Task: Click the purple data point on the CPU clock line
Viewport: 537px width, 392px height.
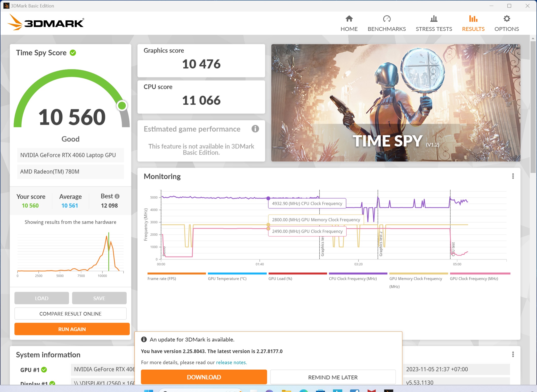Action: [x=268, y=198]
